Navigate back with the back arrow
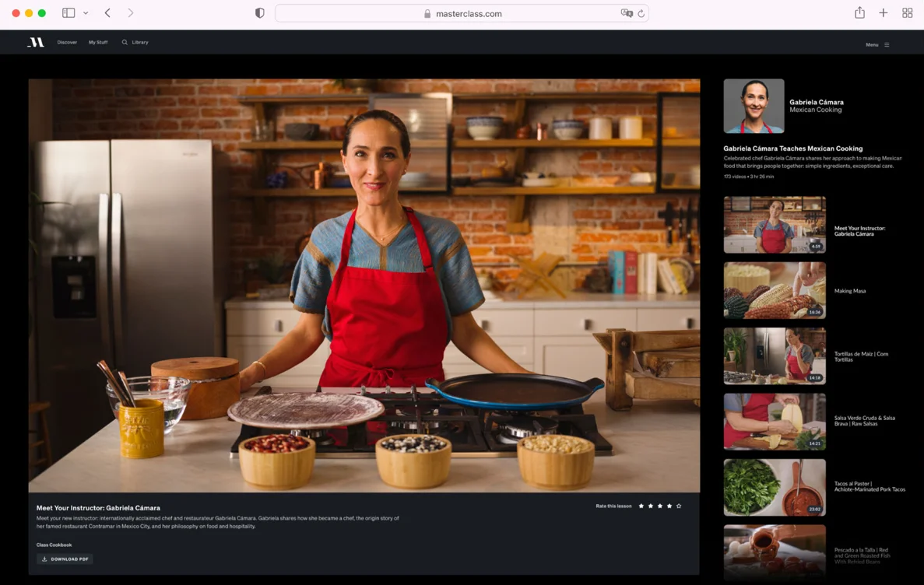This screenshot has width=924, height=585. (107, 13)
